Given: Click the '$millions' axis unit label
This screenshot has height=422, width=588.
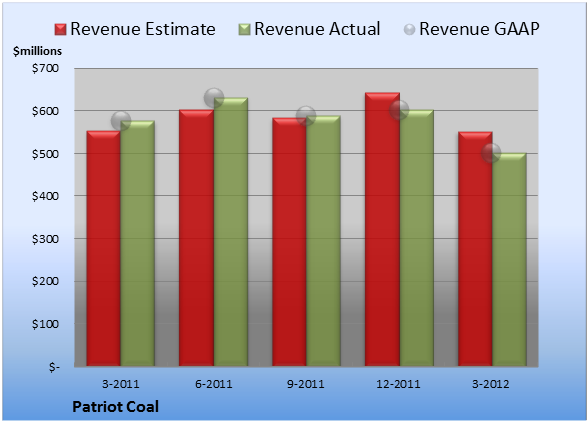Looking at the screenshot, I should click(x=37, y=51).
